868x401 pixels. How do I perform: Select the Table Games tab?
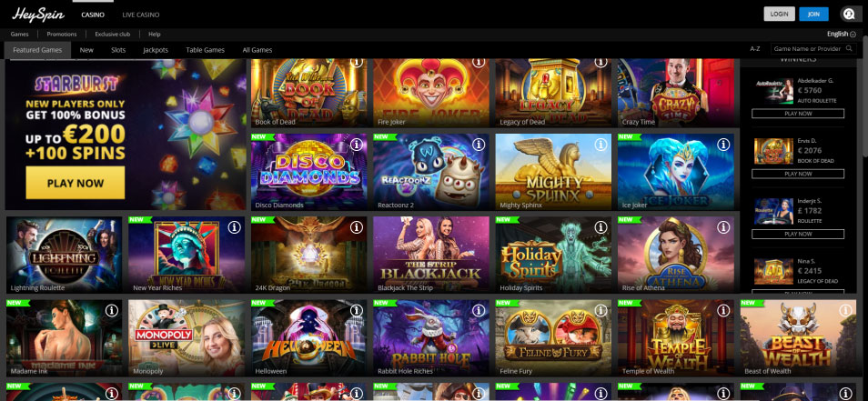pyautogui.click(x=206, y=50)
